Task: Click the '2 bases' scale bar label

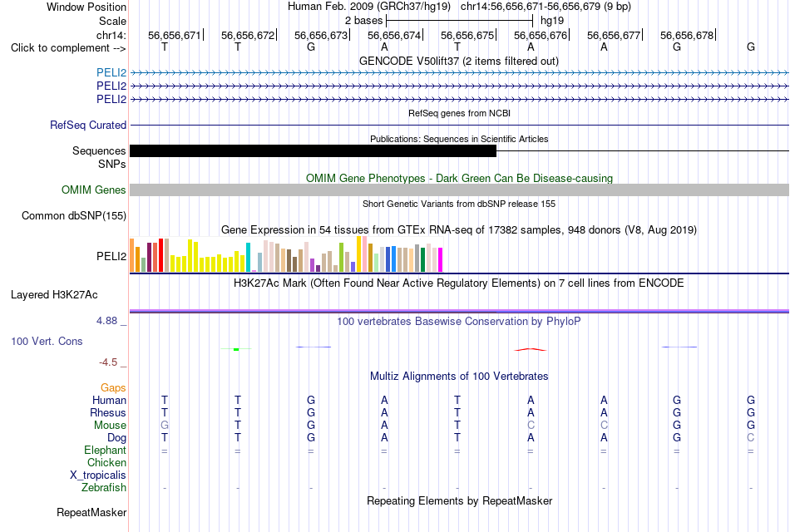Action: coord(363,21)
